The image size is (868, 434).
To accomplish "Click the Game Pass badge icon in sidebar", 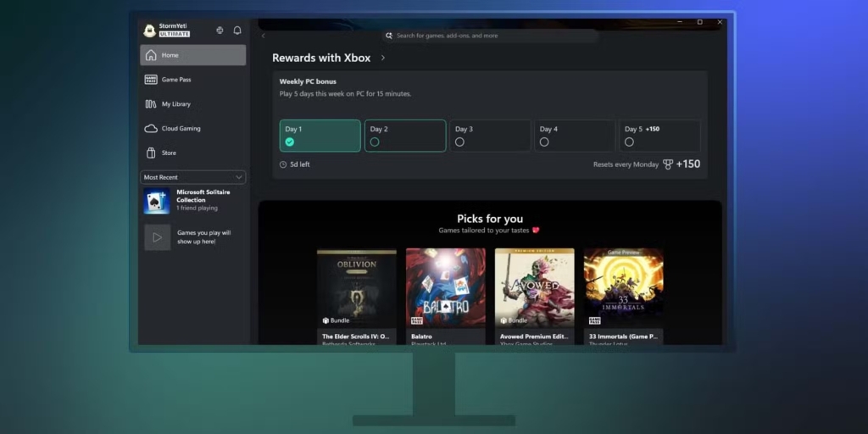I will click(151, 80).
